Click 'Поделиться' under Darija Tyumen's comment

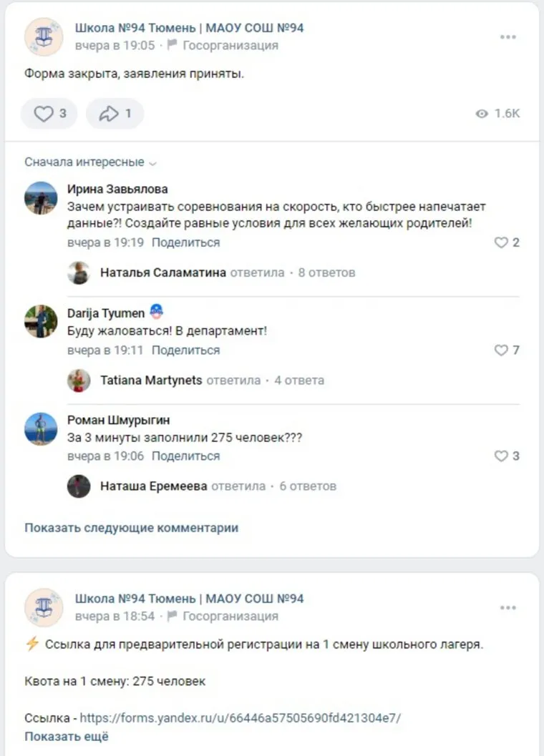tap(185, 350)
